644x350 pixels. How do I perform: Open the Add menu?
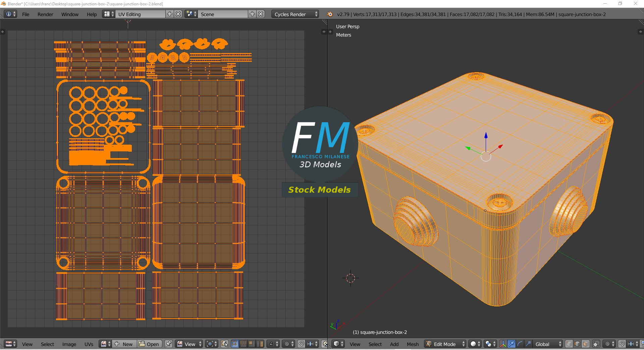point(394,344)
